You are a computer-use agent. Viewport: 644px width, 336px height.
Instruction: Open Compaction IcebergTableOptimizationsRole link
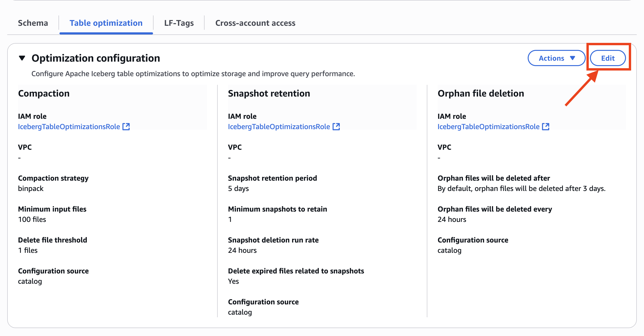[69, 127]
